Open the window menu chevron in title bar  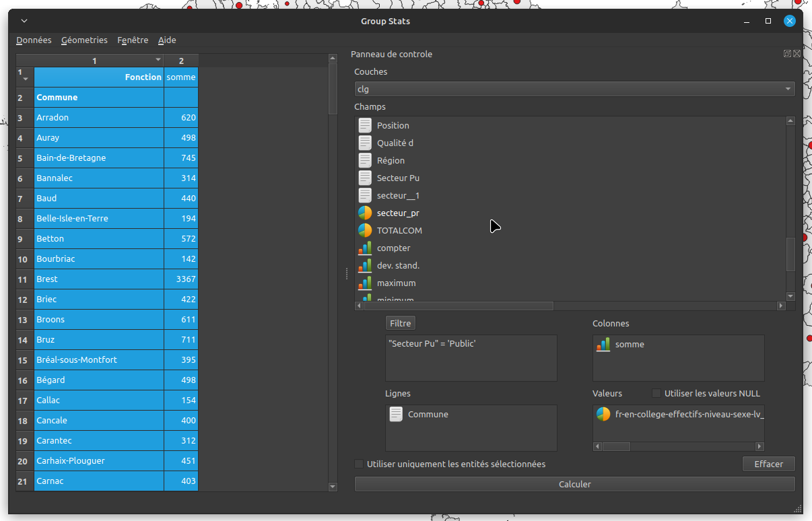[24, 21]
